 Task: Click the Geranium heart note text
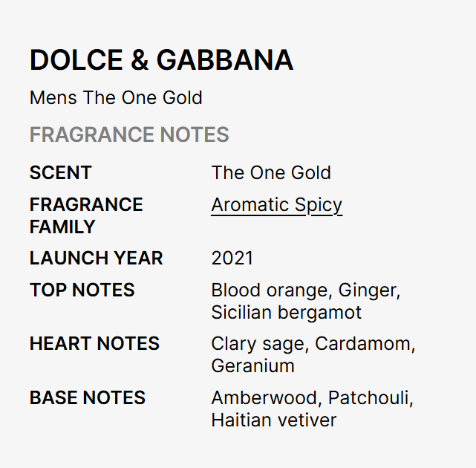coord(252,365)
